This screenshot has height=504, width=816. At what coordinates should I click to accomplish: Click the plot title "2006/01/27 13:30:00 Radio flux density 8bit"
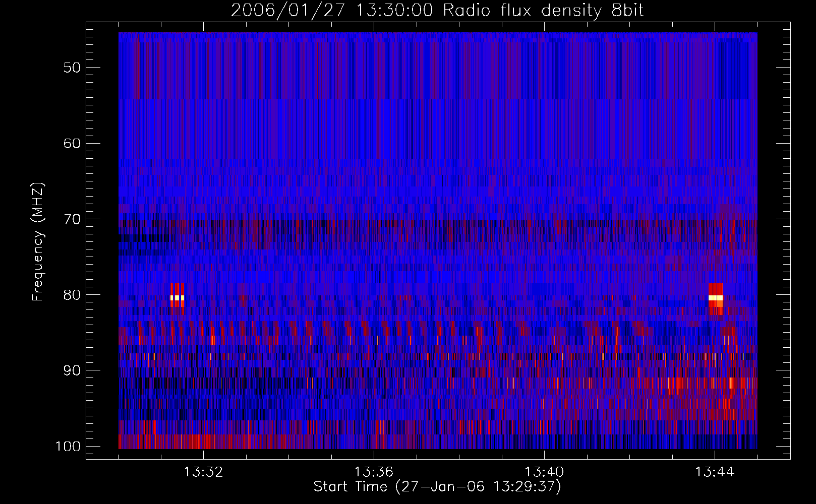click(x=437, y=10)
